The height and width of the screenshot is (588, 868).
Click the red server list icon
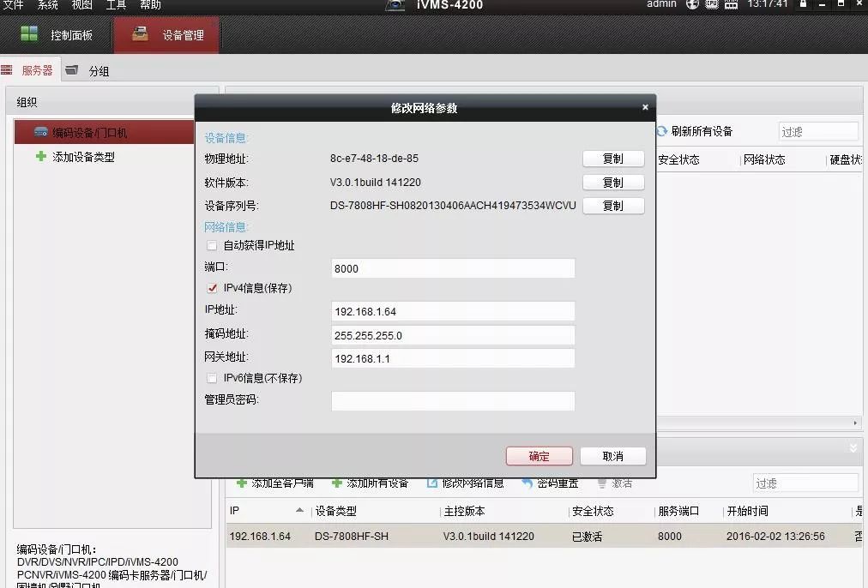(6, 69)
